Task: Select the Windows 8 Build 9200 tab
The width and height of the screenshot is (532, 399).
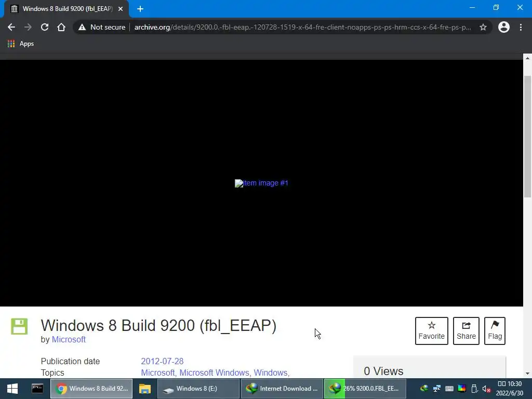Action: tap(66, 9)
